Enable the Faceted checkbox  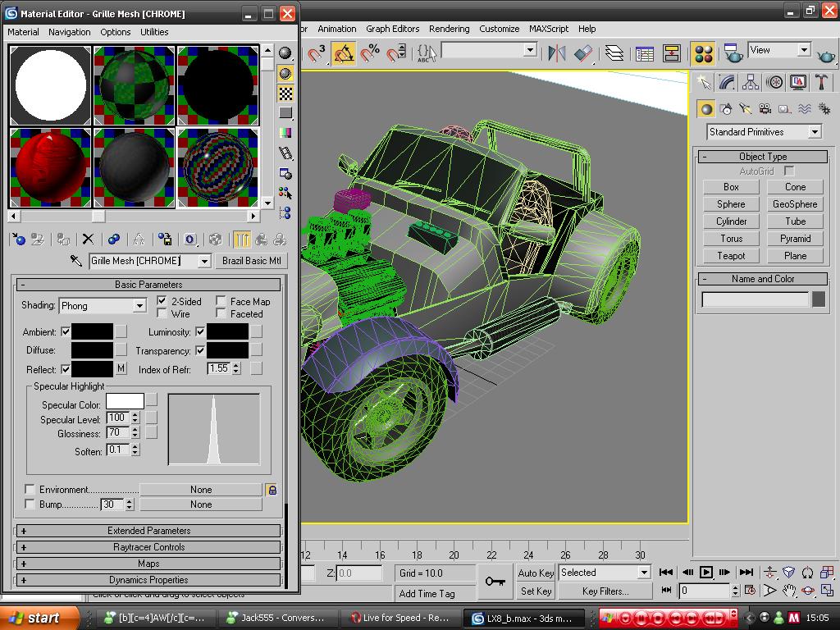click(221, 313)
